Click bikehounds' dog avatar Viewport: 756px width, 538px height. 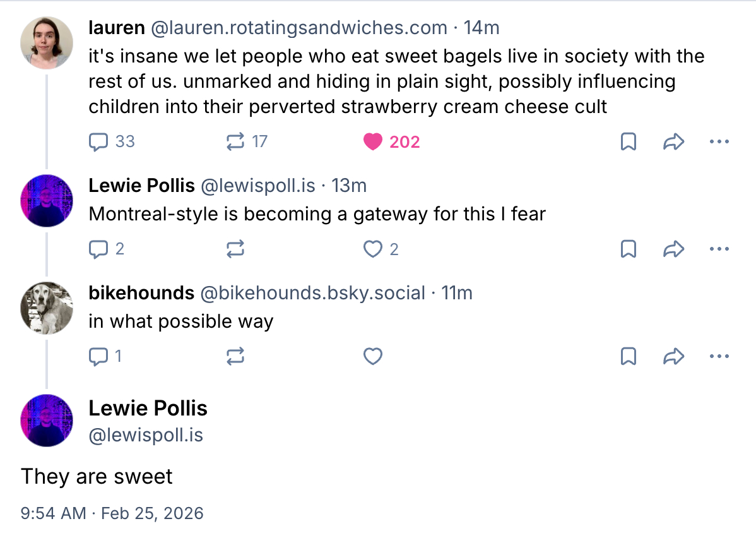coord(47,308)
